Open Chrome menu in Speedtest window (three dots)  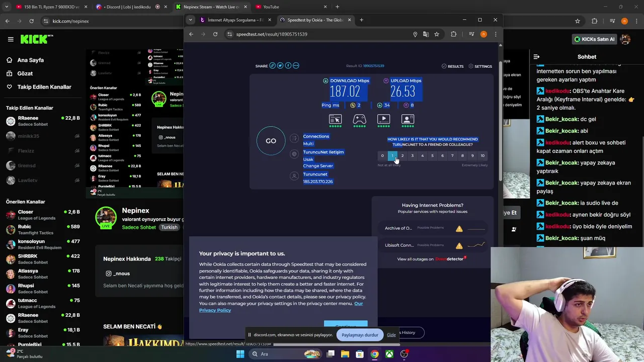[496, 34]
